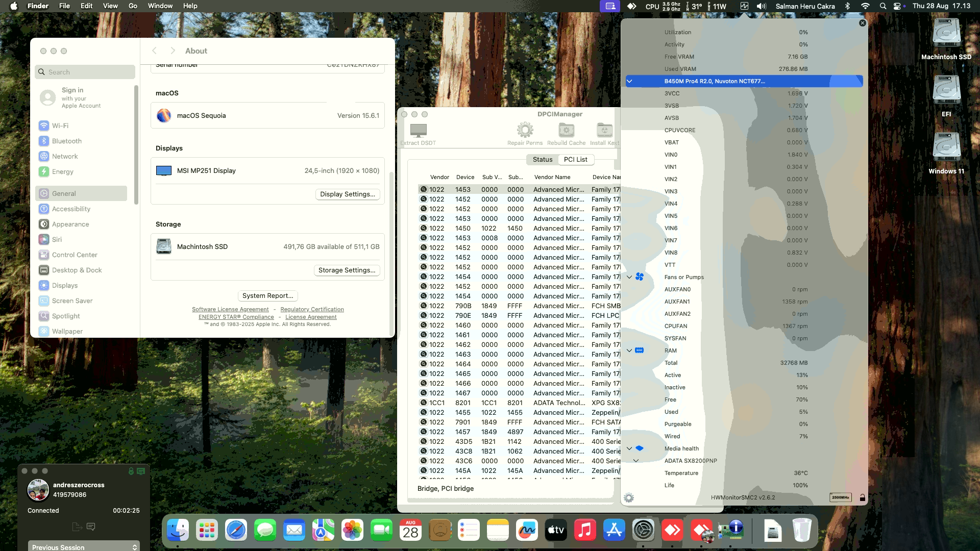
Task: Collapse the Fans or Pumps section
Action: tap(629, 277)
